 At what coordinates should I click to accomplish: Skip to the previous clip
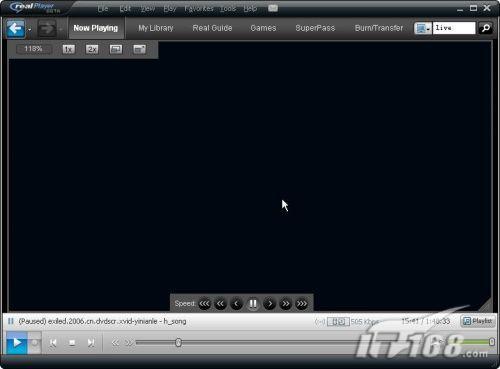(x=53, y=343)
